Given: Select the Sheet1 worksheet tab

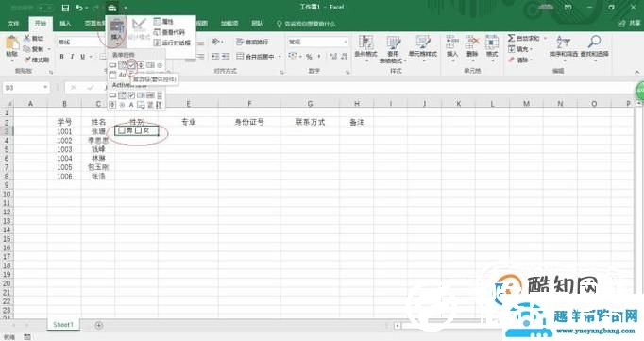Looking at the screenshot, I should pos(63,325).
